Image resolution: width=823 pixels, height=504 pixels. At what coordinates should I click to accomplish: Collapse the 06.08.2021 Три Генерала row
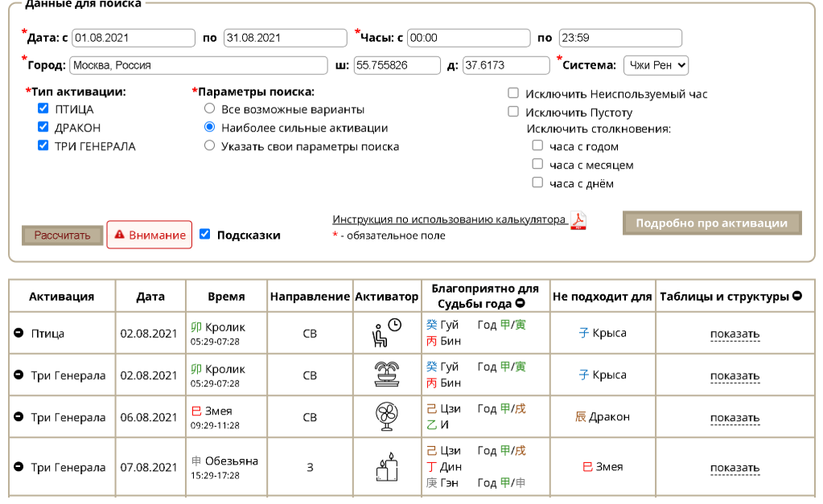tap(19, 417)
